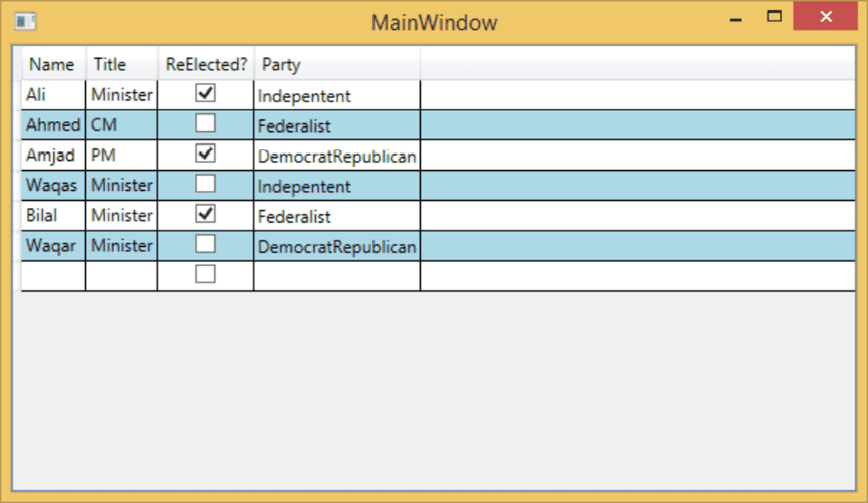Screen dimensions: 868x503
Task: Select Bilal's Title cell 'Minister'
Action: pos(122,216)
